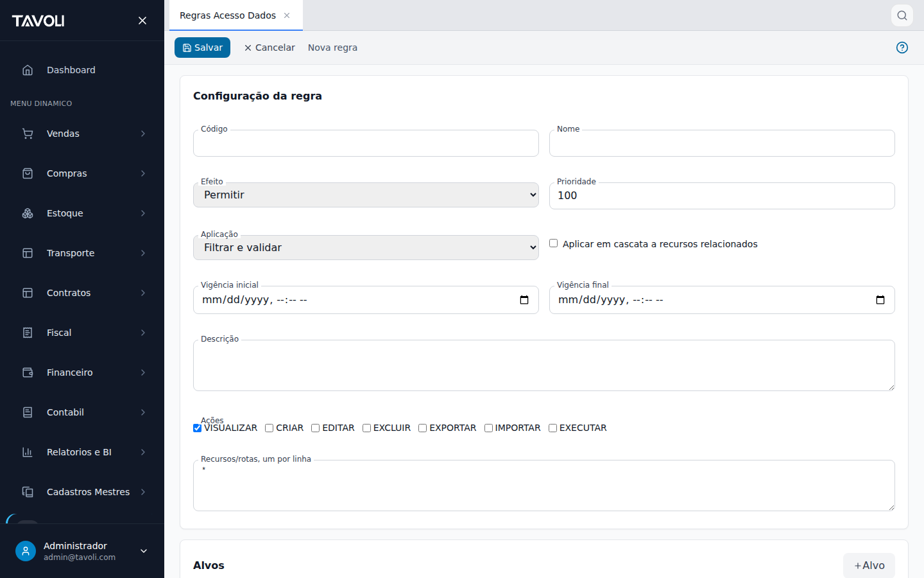Enable the CRIAR action checkbox

pos(269,428)
